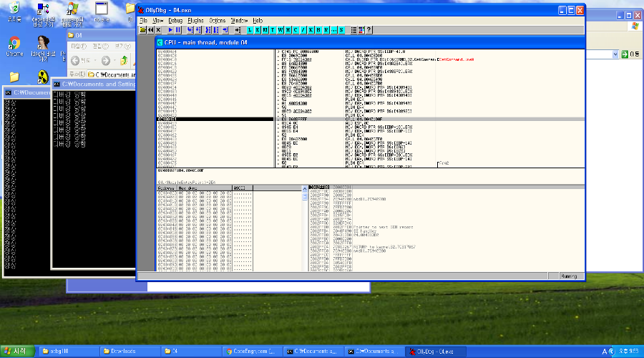Switch to Downloads taskbar item
This screenshot has width=644, height=358.
pos(130,352)
